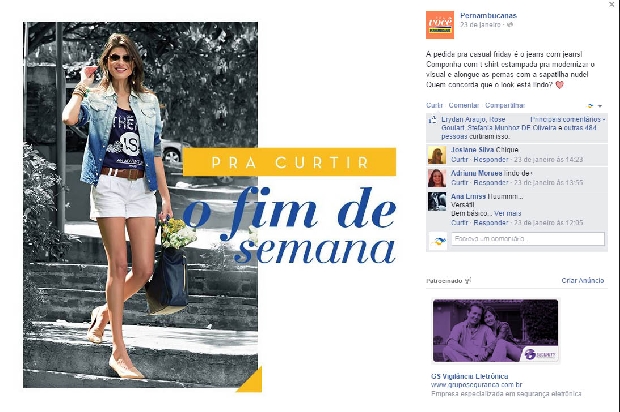This screenshot has width=620, height=412.
Task: Open the Criar Anúncio link
Action: tap(582, 280)
